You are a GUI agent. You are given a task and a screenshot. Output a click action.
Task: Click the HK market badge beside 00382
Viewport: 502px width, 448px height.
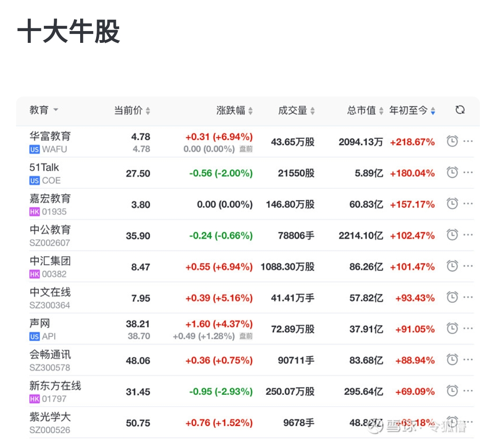point(34,274)
